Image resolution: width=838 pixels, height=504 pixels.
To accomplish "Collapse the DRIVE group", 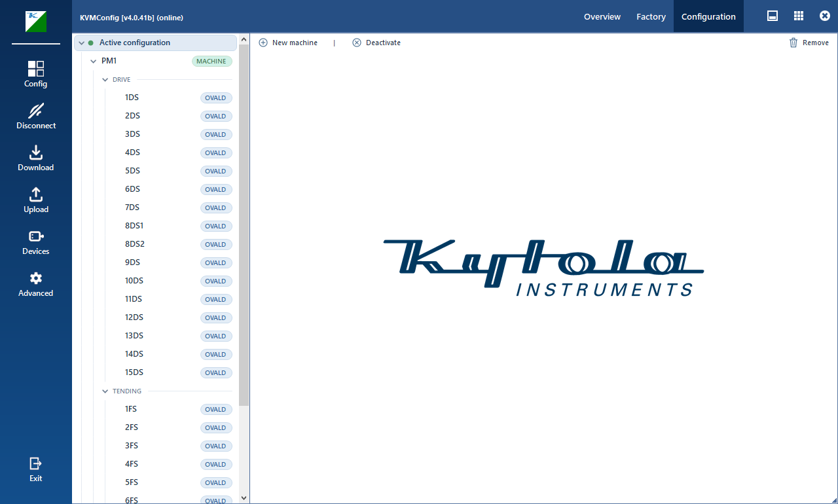I will 105,80.
